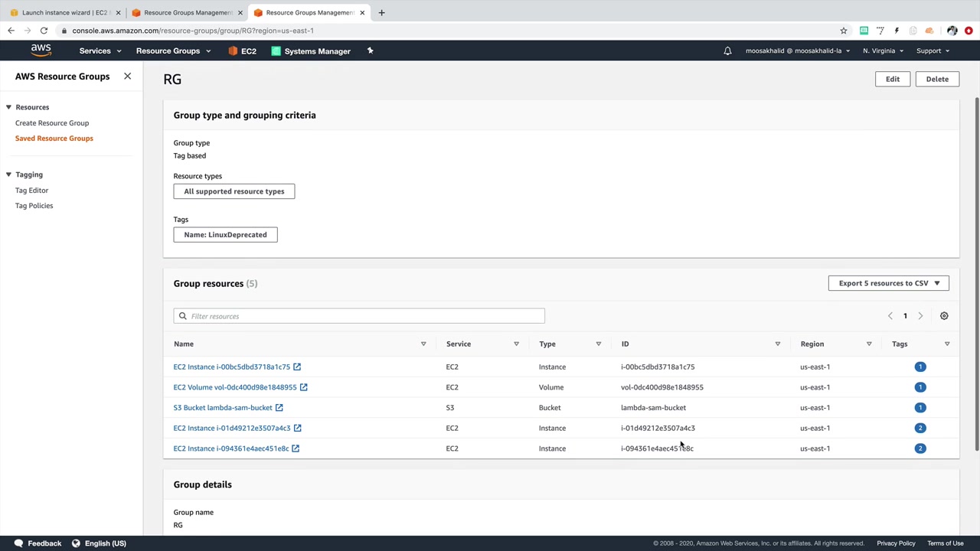980x551 pixels.
Task: Click the page vertical scrollbar
Action: coord(976,275)
